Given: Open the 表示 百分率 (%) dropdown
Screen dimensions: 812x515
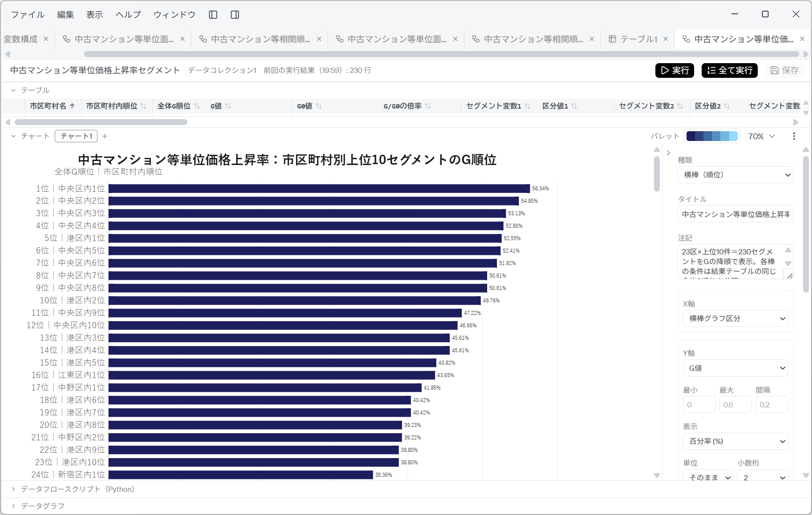Looking at the screenshot, I should coord(735,441).
